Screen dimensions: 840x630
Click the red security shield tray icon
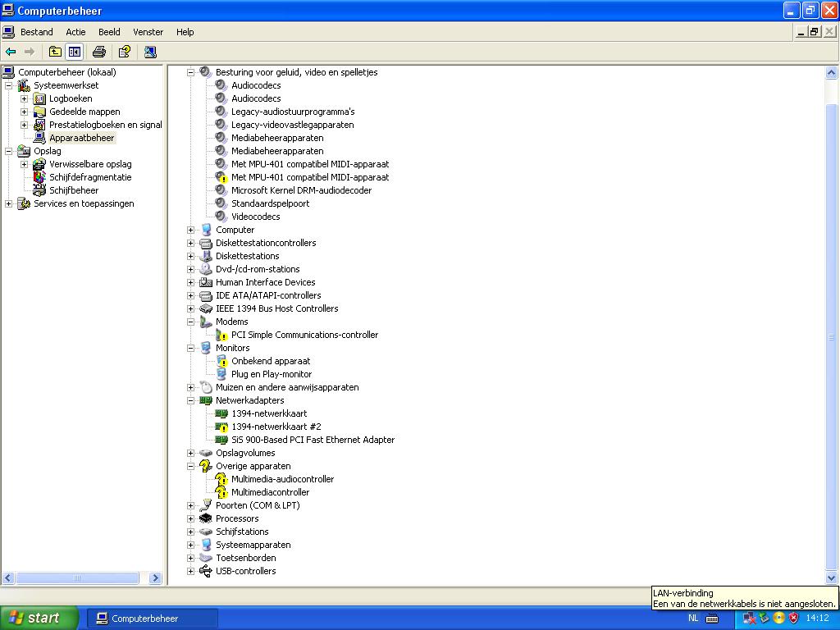click(793, 619)
